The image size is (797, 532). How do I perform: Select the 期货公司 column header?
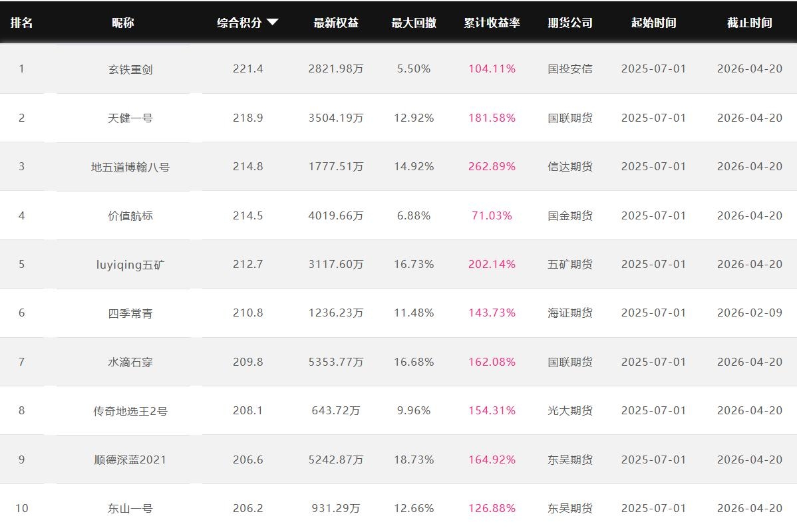[570, 23]
